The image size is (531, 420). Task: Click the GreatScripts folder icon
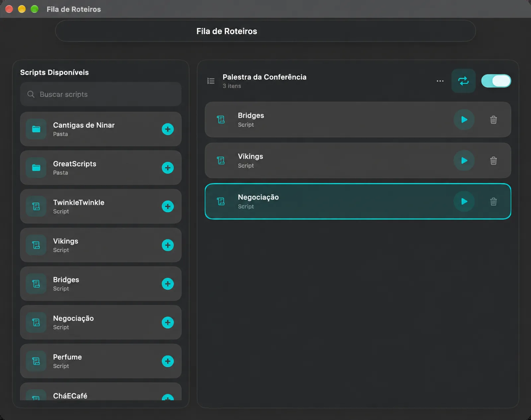pyautogui.click(x=36, y=168)
